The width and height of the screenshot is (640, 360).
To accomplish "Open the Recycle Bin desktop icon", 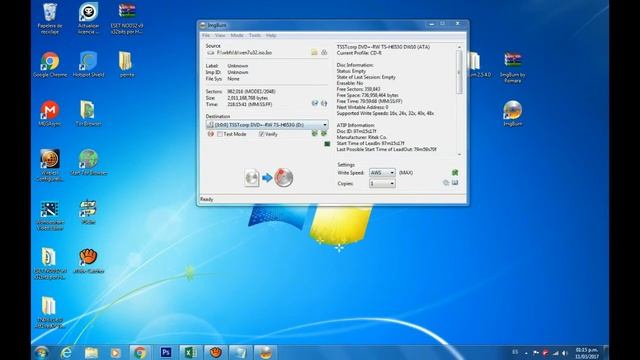I will (50, 18).
